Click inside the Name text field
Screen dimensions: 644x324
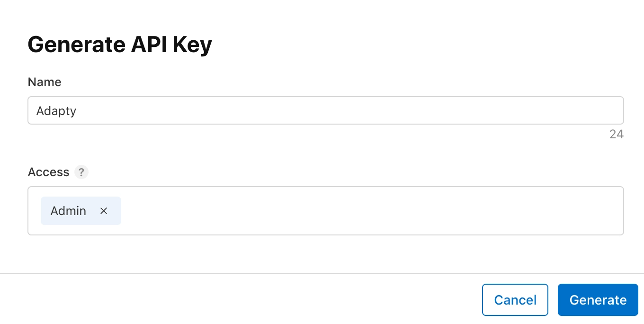click(326, 110)
